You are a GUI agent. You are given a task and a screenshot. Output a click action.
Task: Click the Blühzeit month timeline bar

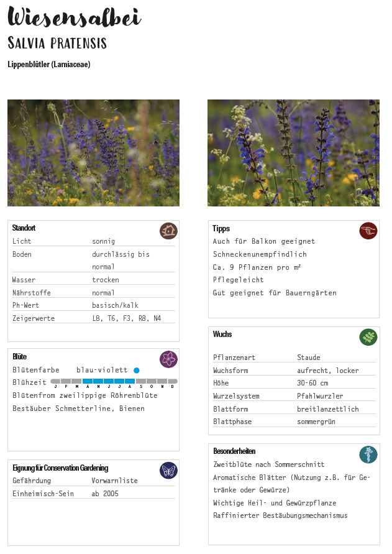[114, 381]
